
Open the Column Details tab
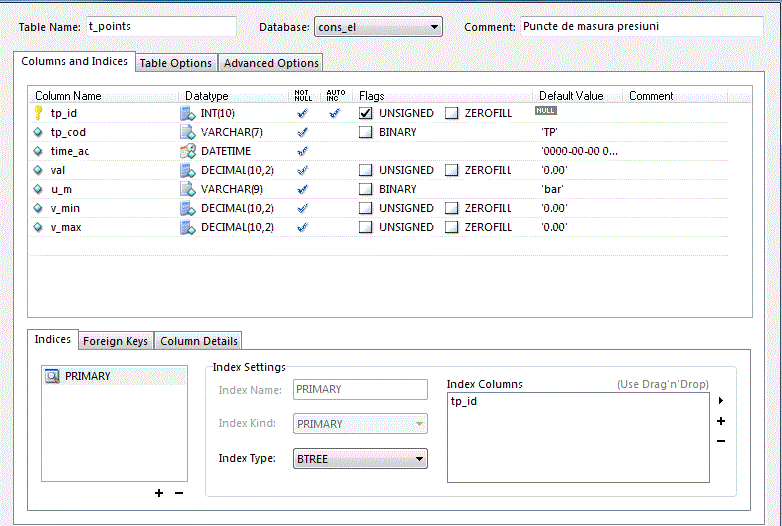(x=199, y=341)
